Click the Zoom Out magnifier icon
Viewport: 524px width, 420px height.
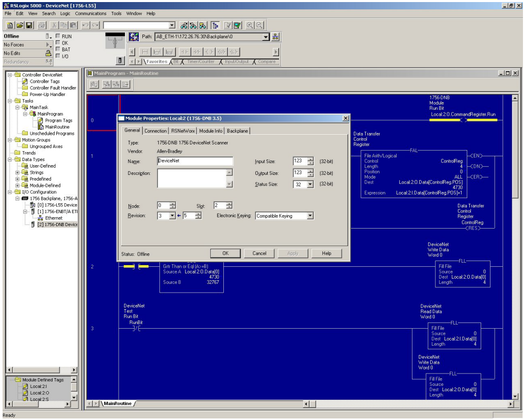259,25
